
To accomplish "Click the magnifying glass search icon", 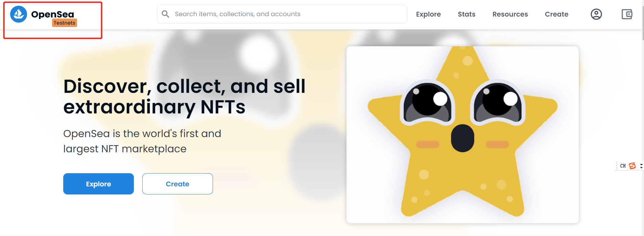I will pyautogui.click(x=165, y=14).
